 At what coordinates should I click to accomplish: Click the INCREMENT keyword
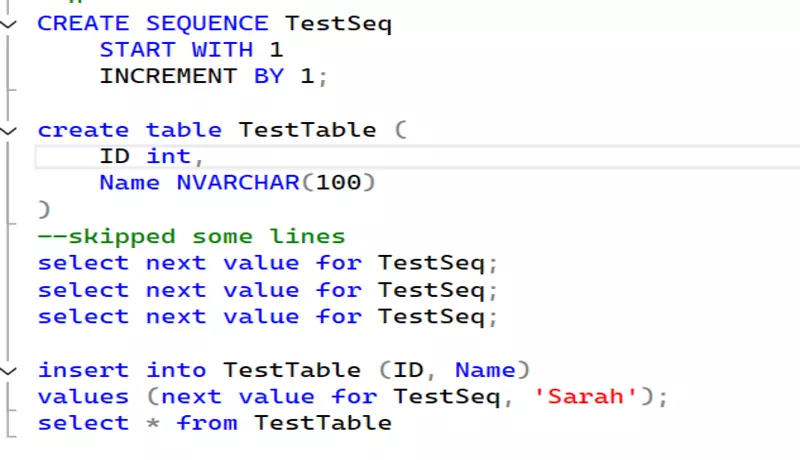(168, 76)
